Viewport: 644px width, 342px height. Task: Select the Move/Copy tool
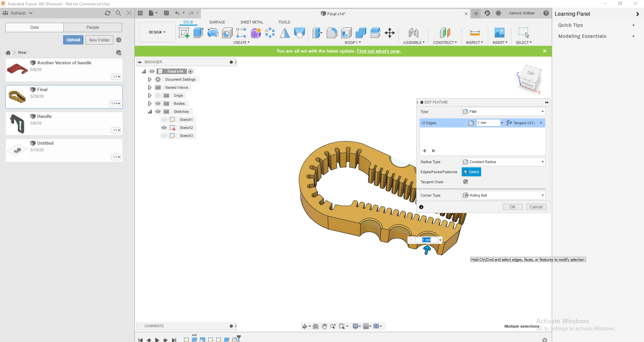tap(390, 33)
